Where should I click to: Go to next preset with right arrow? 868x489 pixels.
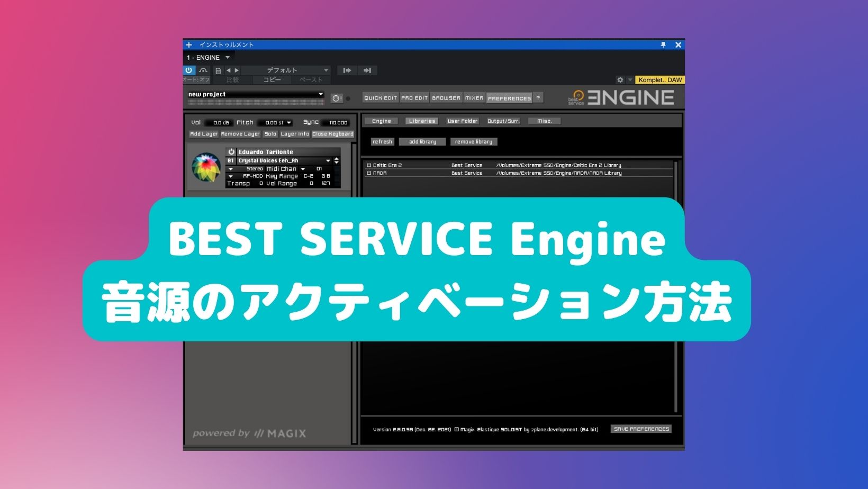coord(237,70)
